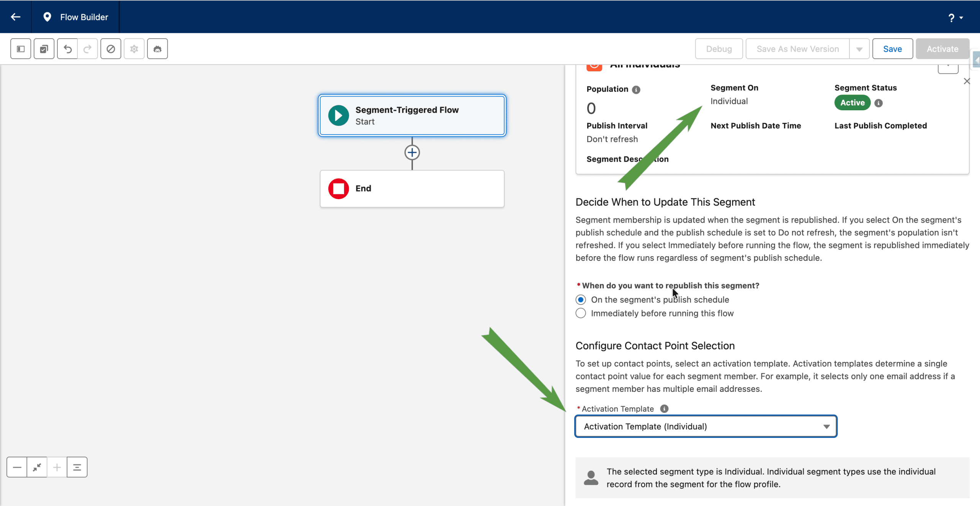The image size is (980, 506).
Task: Close the segment side panel
Action: [x=967, y=81]
